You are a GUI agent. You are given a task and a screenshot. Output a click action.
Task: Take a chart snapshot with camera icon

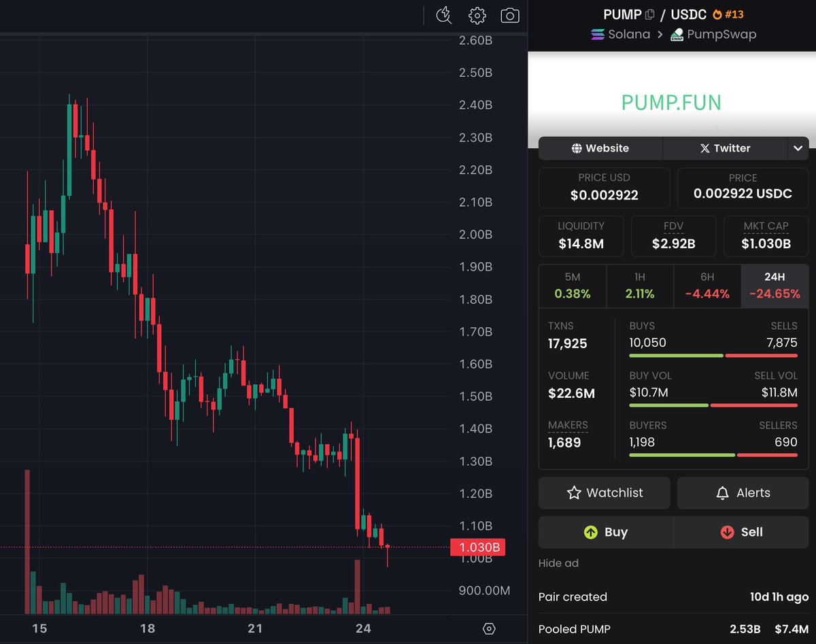tap(510, 16)
